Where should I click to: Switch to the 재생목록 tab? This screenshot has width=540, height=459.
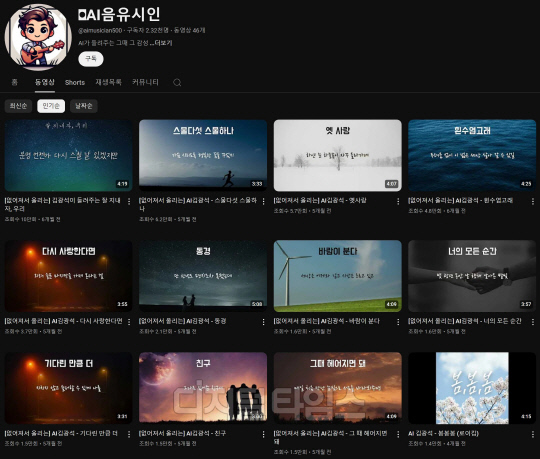(x=108, y=82)
